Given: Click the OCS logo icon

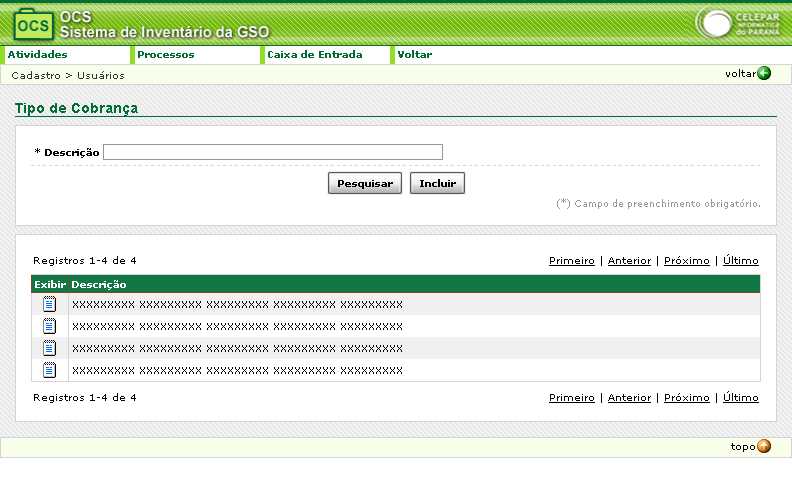Looking at the screenshot, I should point(34,23).
